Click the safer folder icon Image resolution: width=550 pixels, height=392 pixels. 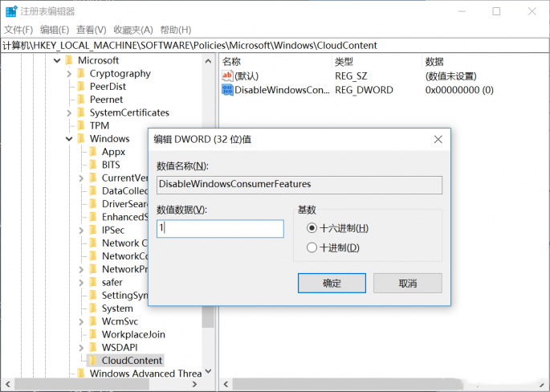pos(93,282)
